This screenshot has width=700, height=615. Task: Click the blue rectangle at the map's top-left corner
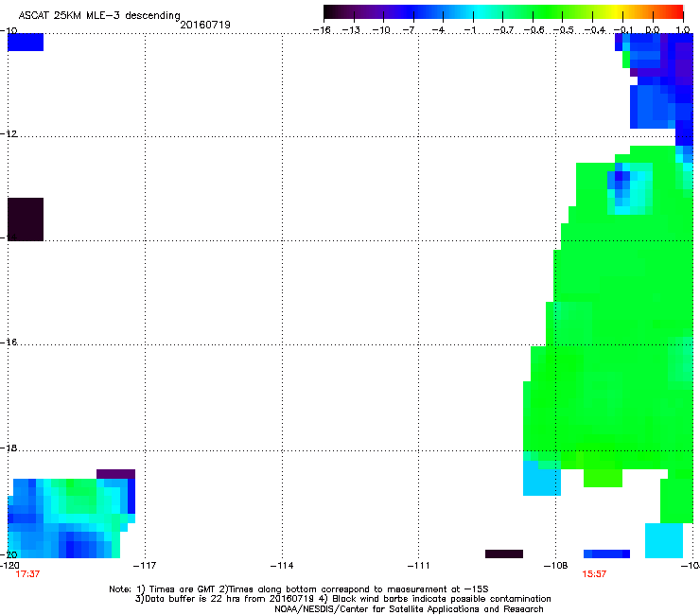click(26, 42)
